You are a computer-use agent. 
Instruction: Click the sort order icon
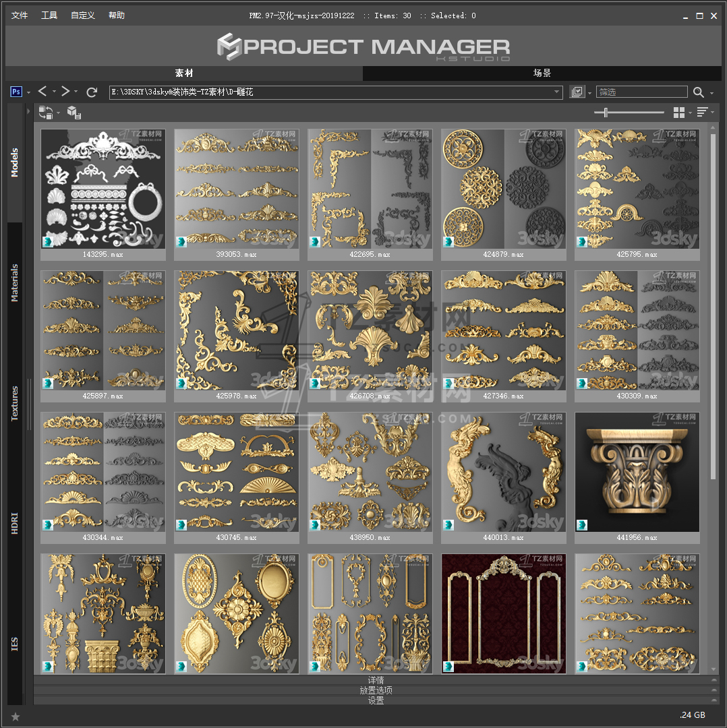[702, 113]
